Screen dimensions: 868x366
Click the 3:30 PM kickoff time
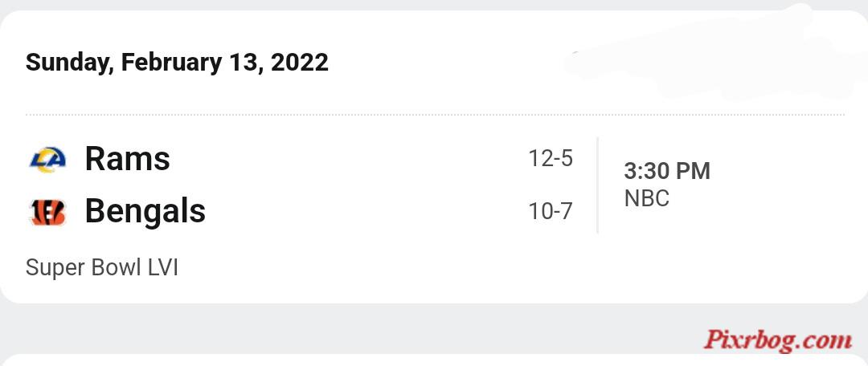tap(667, 172)
